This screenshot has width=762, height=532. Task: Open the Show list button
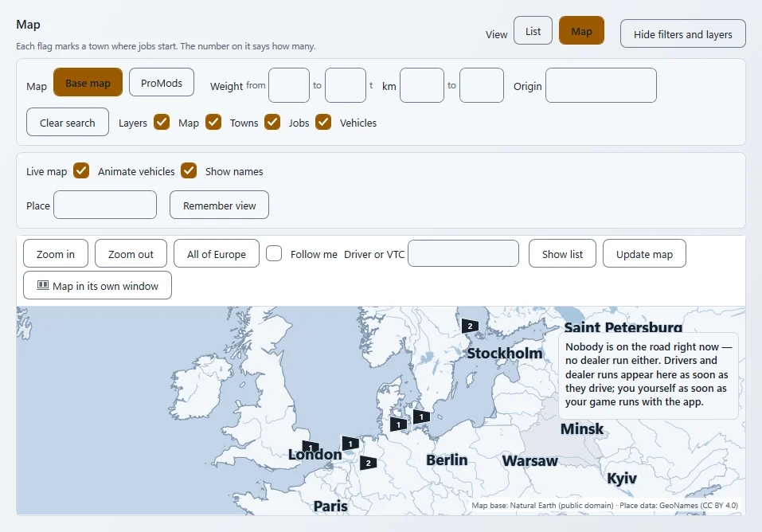click(562, 253)
